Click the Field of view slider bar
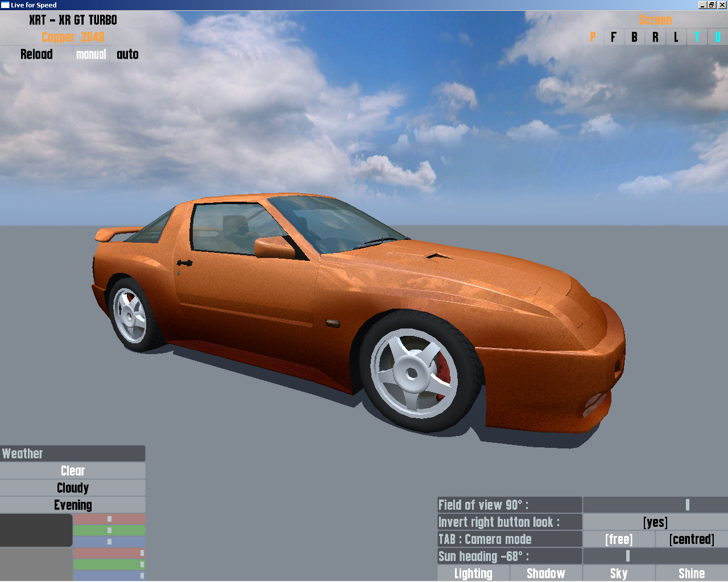Screen dimensions: 728x582 pos(655,505)
